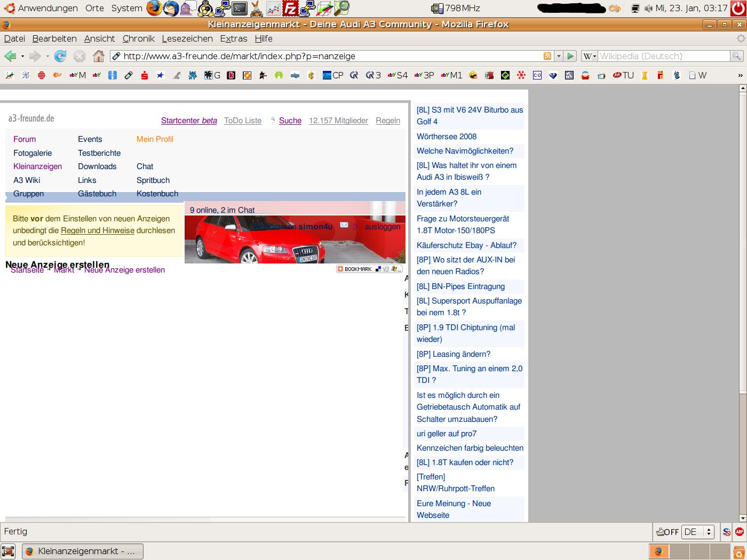
Task: Open the back history dropdown arrow
Action: pos(22,56)
